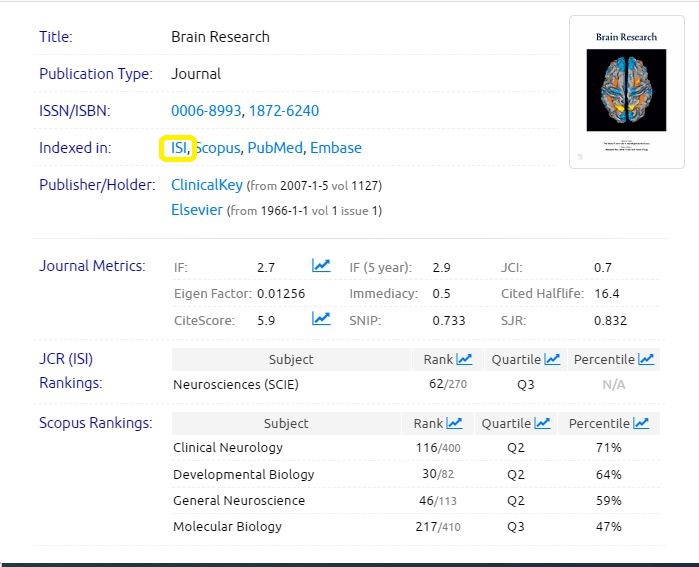Open the Scopus indexing link
This screenshot has height=567, width=699.
(x=217, y=148)
